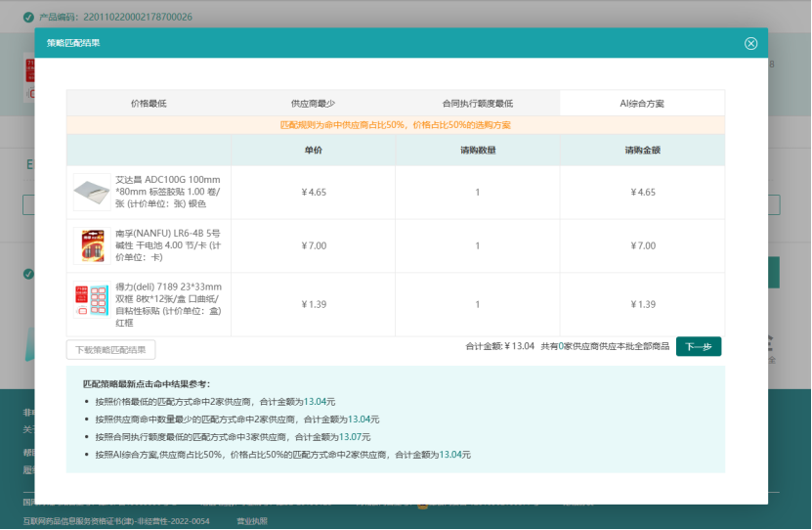
Task: Close the 策略匹配结果 dialog
Action: 750,43
